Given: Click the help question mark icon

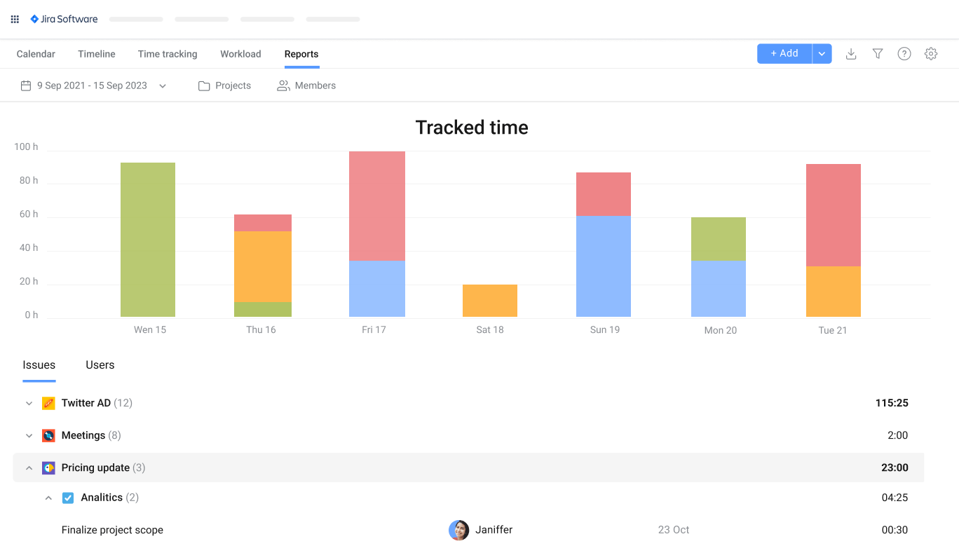Looking at the screenshot, I should click(x=904, y=53).
